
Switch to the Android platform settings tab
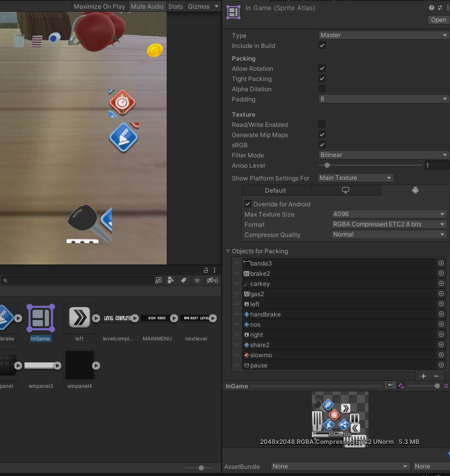click(415, 190)
